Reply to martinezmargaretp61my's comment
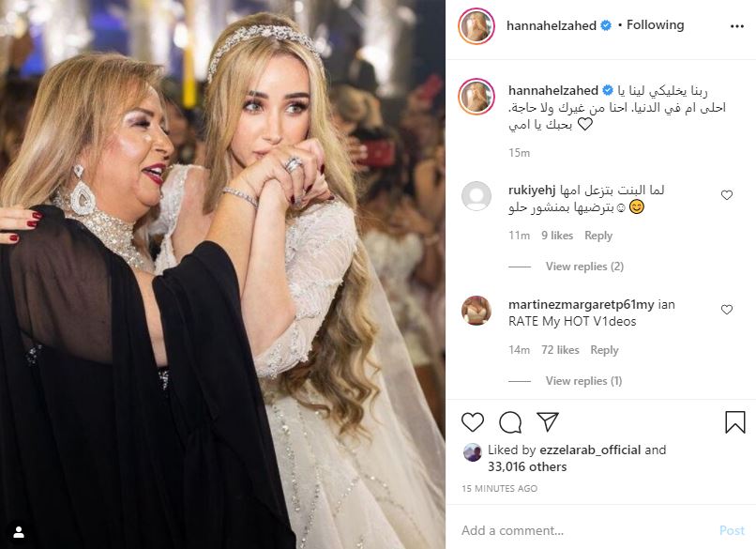The image size is (756, 549). pos(604,350)
